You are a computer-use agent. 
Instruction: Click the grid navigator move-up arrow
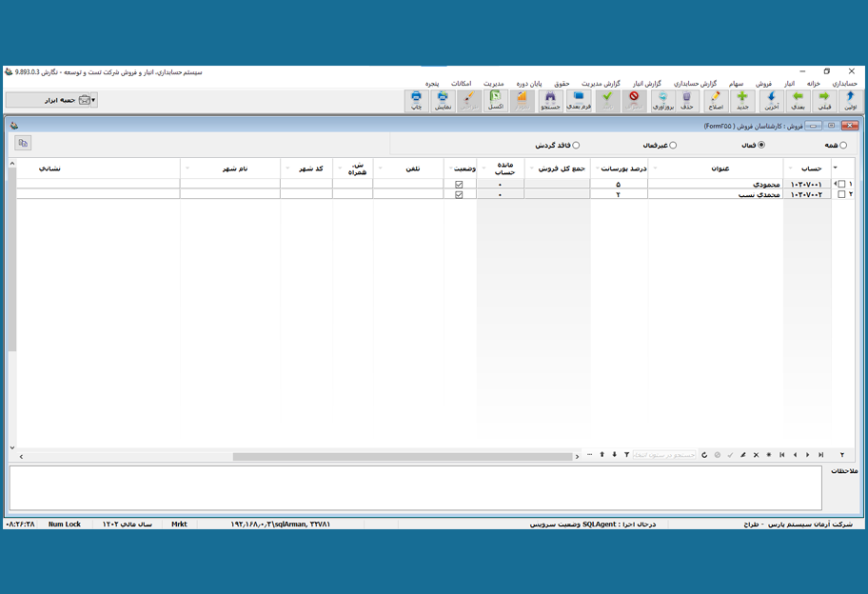pos(602,455)
